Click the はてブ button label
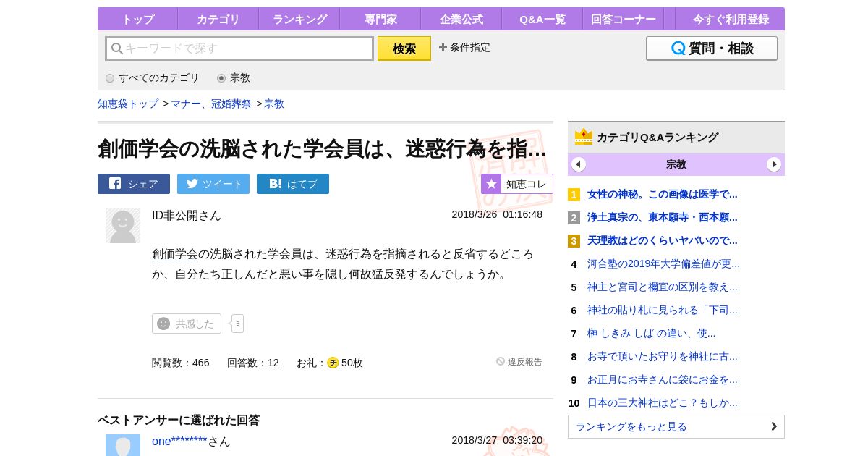The height and width of the screenshot is (456, 868). [302, 184]
